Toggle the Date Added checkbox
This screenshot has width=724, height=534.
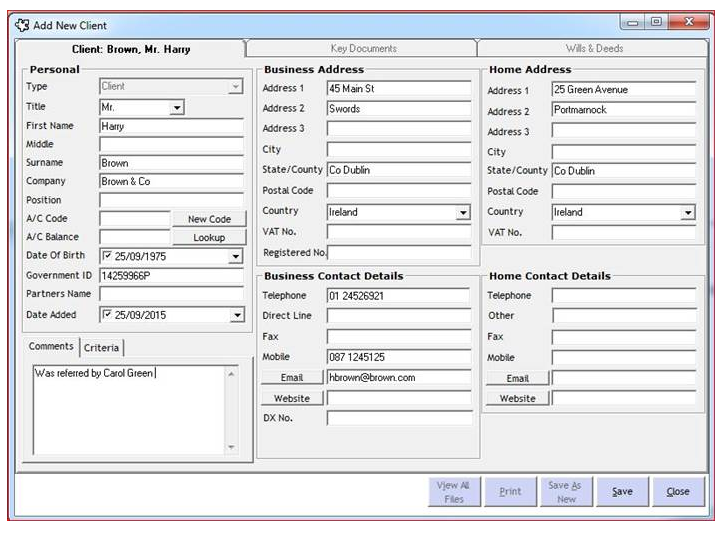[107, 314]
